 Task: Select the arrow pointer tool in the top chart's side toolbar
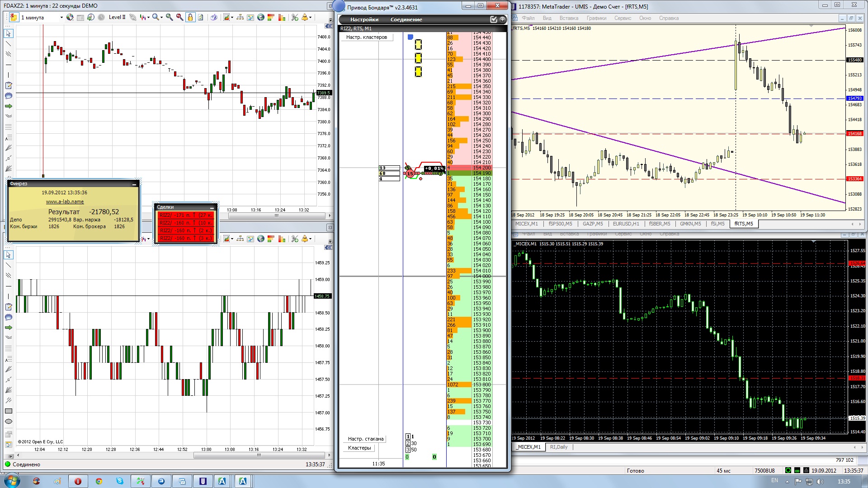(x=8, y=33)
